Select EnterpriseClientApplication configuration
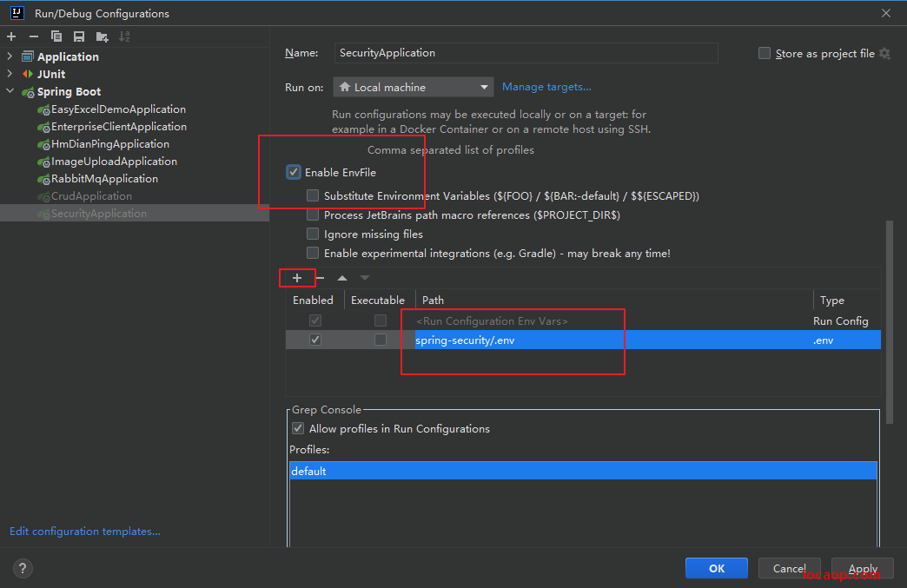The image size is (907, 588). tap(118, 126)
